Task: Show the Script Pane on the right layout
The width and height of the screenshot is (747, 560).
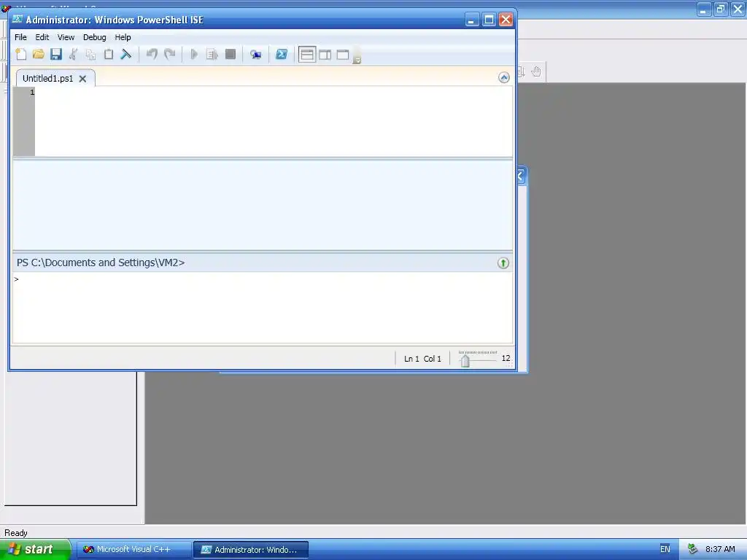Action: point(325,55)
